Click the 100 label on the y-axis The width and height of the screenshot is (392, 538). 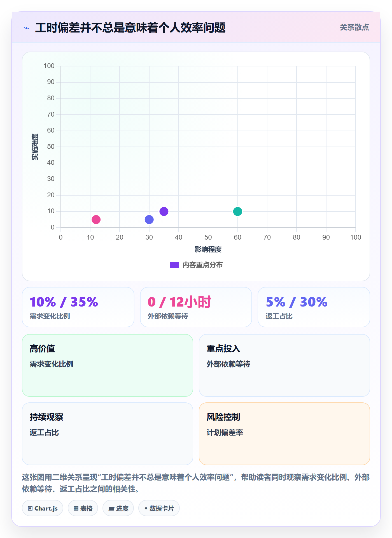[49, 66]
